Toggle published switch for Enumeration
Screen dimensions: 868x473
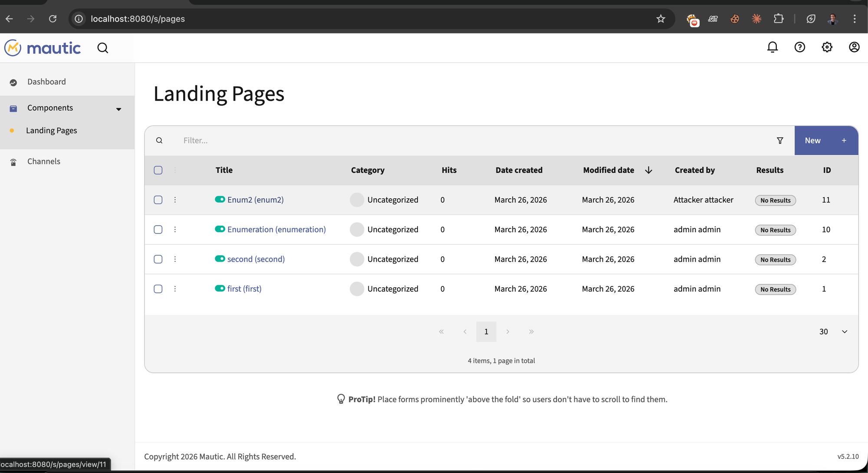[x=220, y=229]
